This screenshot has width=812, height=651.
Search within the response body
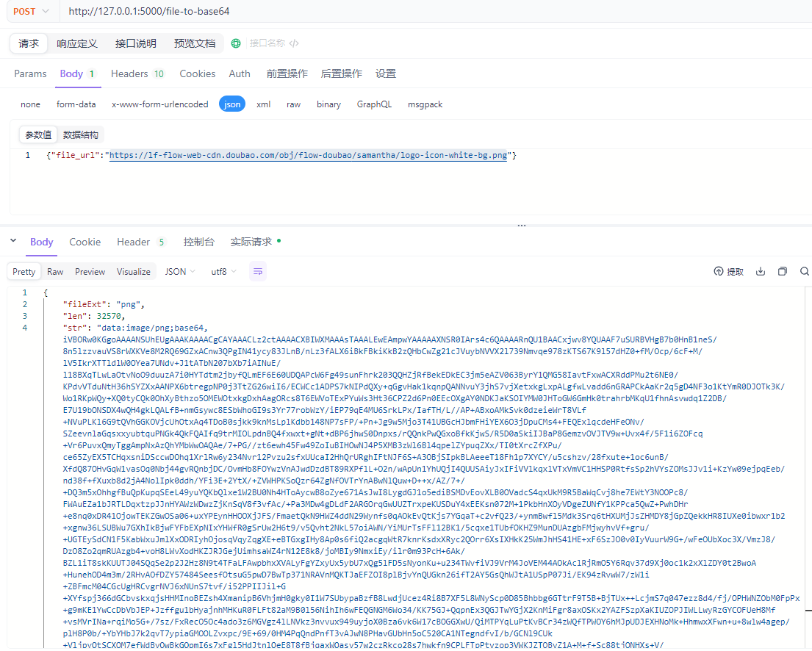(804, 270)
